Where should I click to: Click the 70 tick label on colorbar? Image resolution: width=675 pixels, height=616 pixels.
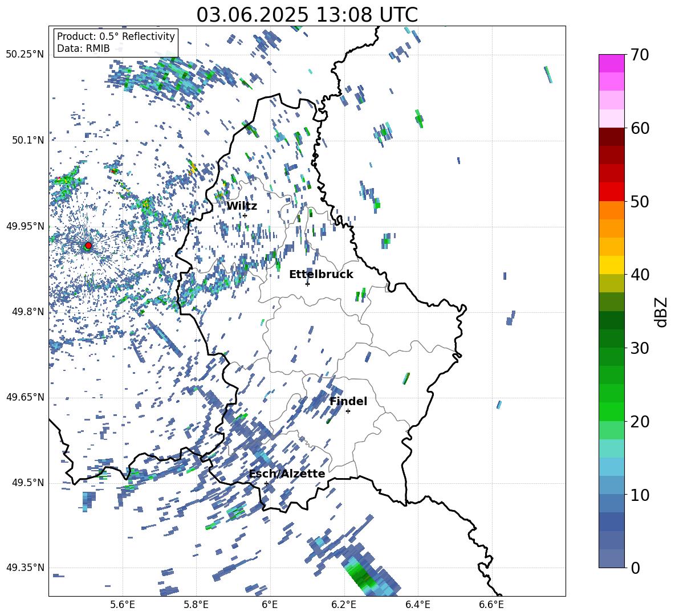(640, 55)
